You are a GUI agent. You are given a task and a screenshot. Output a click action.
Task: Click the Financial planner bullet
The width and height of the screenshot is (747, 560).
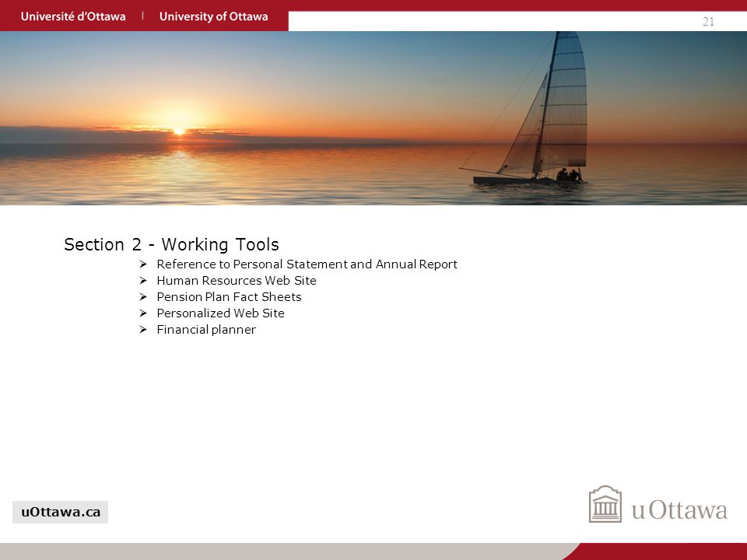coord(206,330)
